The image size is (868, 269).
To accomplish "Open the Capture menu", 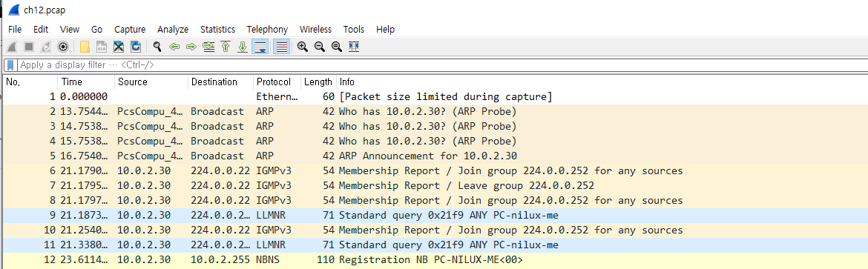I will [x=130, y=30].
